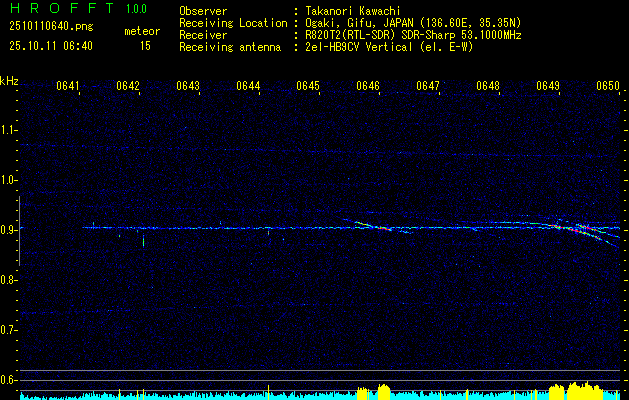Click the 'Observer' field label
Image resolution: width=629 pixels, height=400 pixels.
(203, 11)
